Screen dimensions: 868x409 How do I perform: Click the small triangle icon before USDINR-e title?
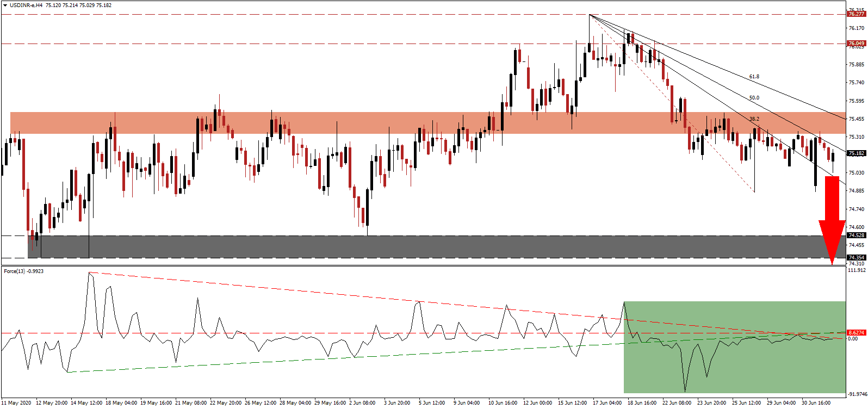pos(4,5)
